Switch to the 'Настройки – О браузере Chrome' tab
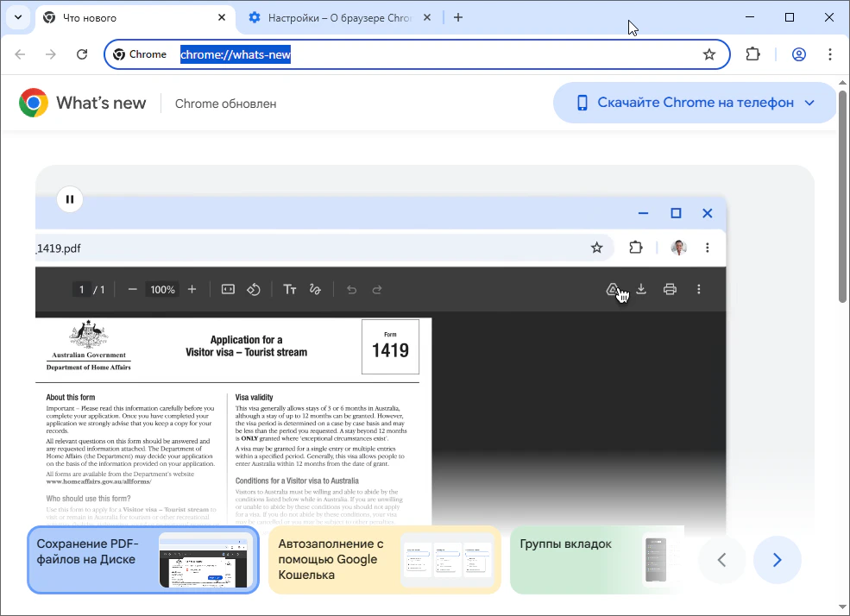Viewport: 850px width, 616px height. click(x=340, y=17)
